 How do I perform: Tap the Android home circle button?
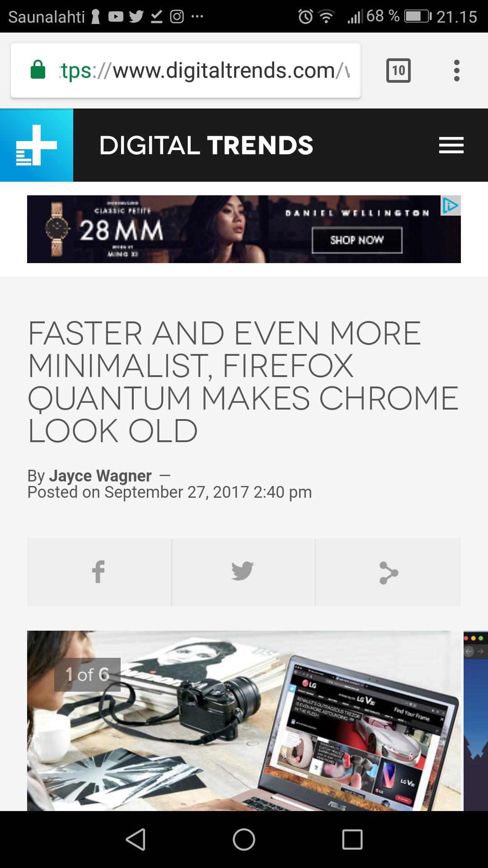244,840
